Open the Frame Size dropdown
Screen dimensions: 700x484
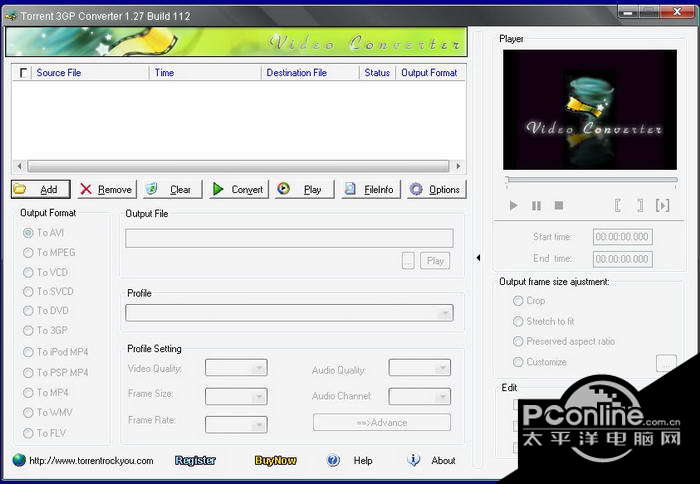[236, 396]
